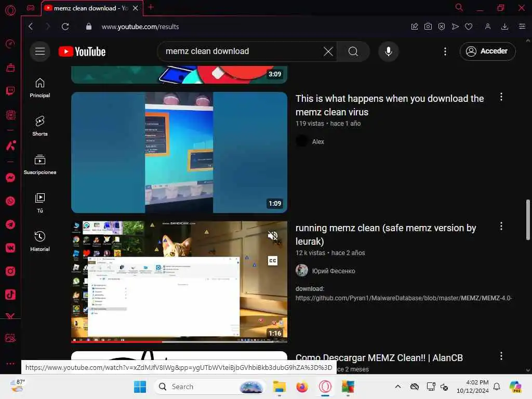Image resolution: width=532 pixels, height=399 pixels.
Task: Open WhatsApp in the Opera sidebar
Action: pyautogui.click(x=10, y=201)
